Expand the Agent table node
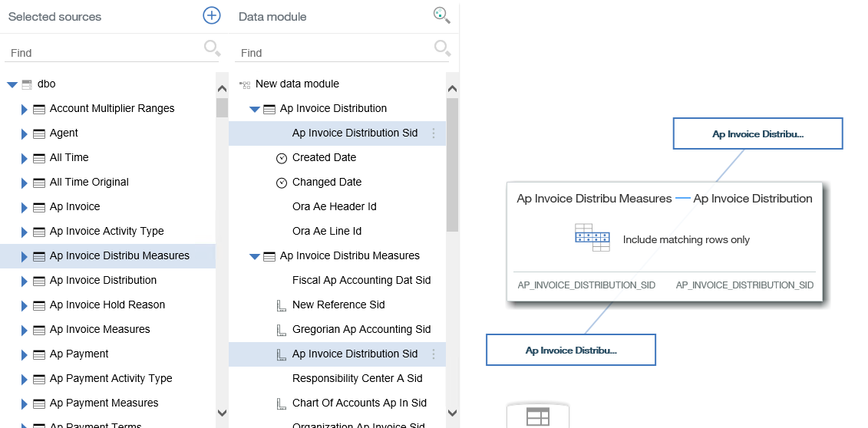 [24, 133]
